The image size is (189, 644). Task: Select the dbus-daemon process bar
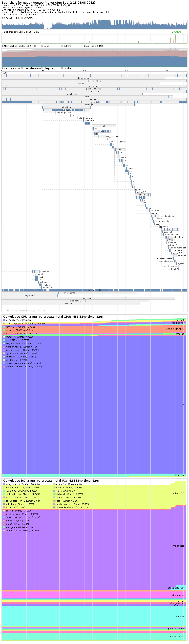tap(83, 78)
